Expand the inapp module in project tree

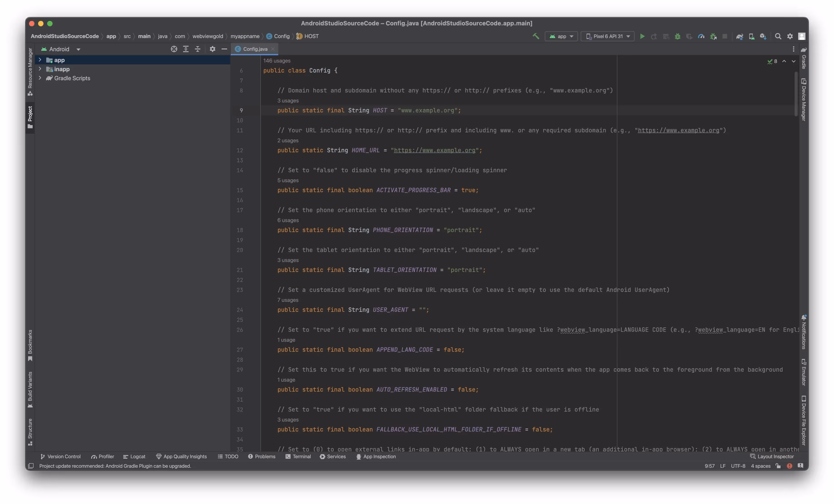point(40,69)
